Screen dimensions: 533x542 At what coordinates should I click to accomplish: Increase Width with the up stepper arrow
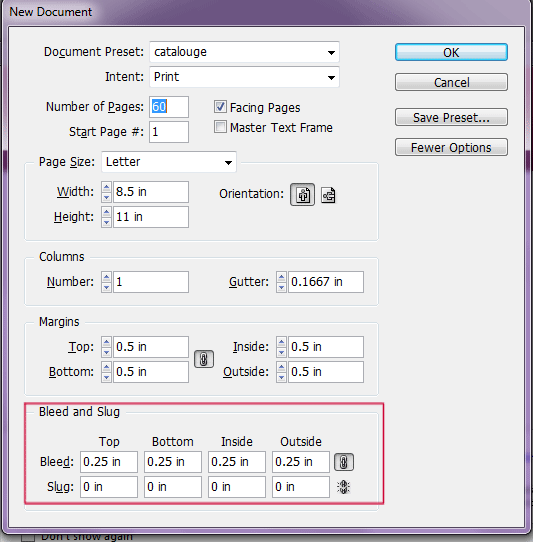point(106,187)
